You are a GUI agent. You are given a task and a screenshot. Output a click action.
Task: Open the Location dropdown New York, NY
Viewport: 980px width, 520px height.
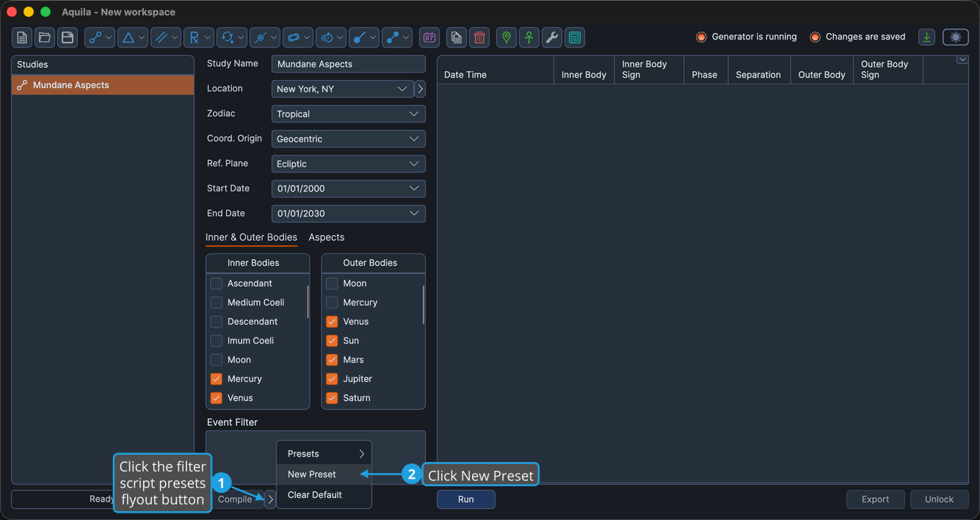coord(342,89)
